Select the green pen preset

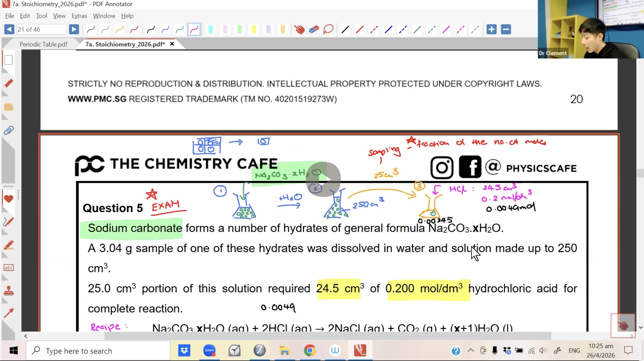(180, 29)
